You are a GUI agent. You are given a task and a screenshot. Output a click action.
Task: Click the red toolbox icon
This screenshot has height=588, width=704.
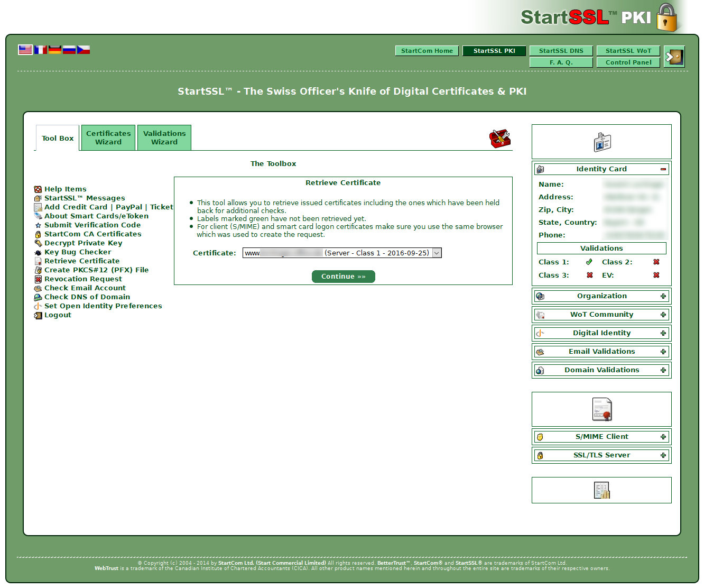tap(499, 139)
